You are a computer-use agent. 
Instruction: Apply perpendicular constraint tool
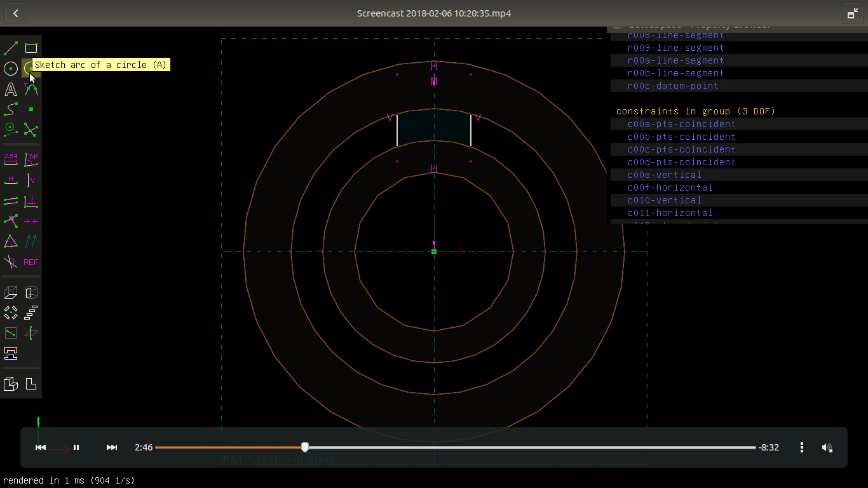31,201
